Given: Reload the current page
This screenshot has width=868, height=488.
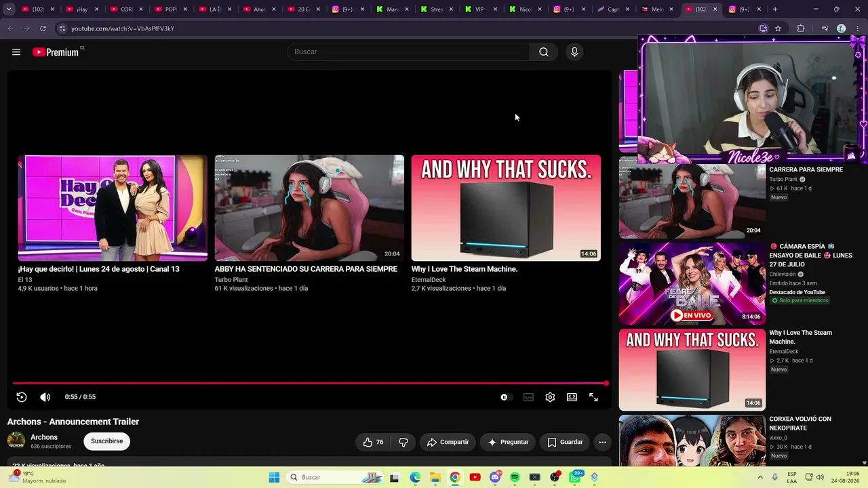Looking at the screenshot, I should coord(43,28).
